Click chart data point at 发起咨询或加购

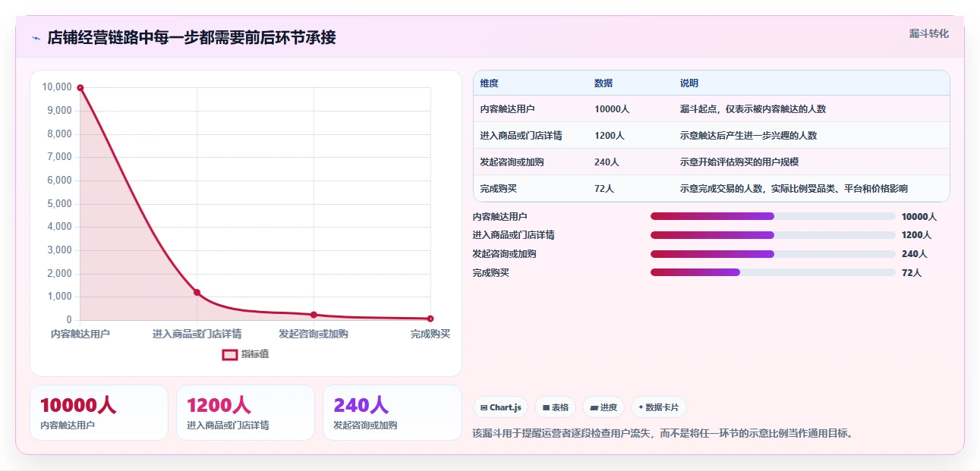pos(314,315)
